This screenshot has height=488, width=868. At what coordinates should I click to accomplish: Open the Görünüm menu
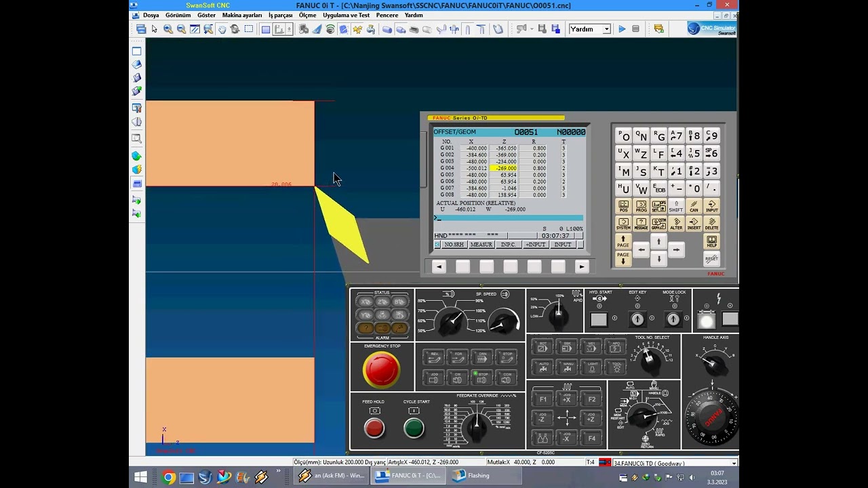point(178,15)
